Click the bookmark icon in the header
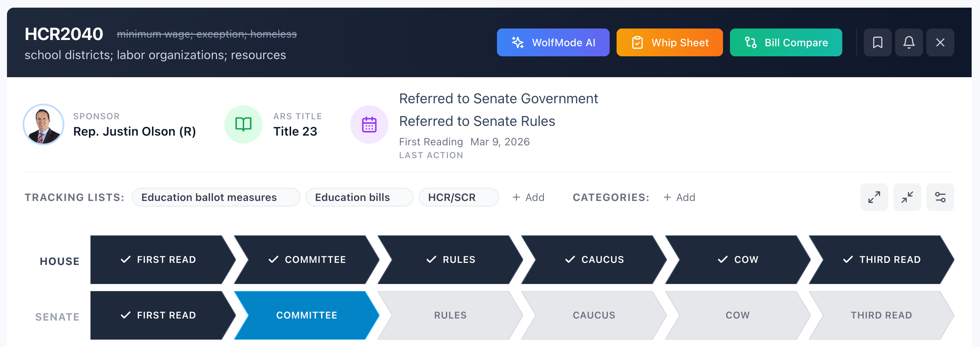 (877, 42)
